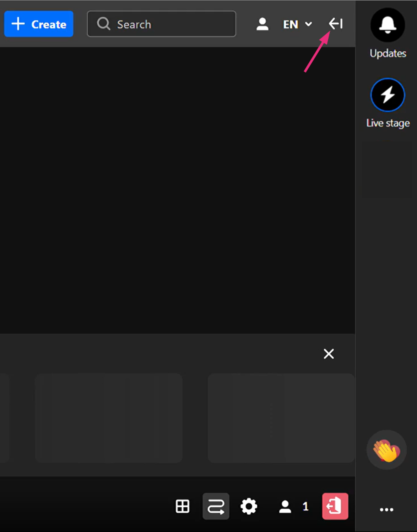This screenshot has height=532, width=417.
Task: Toggle the looping arrows flow button
Action: click(216, 506)
